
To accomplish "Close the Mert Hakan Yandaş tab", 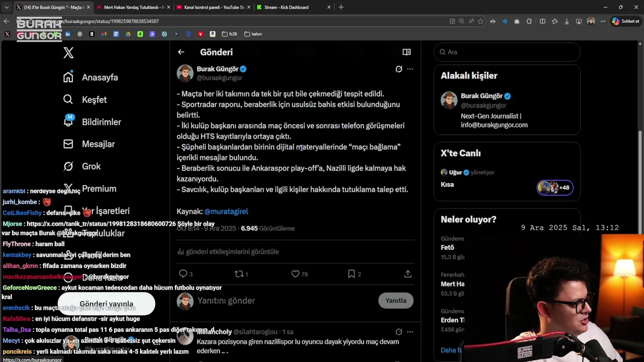I will pyautogui.click(x=168, y=7).
